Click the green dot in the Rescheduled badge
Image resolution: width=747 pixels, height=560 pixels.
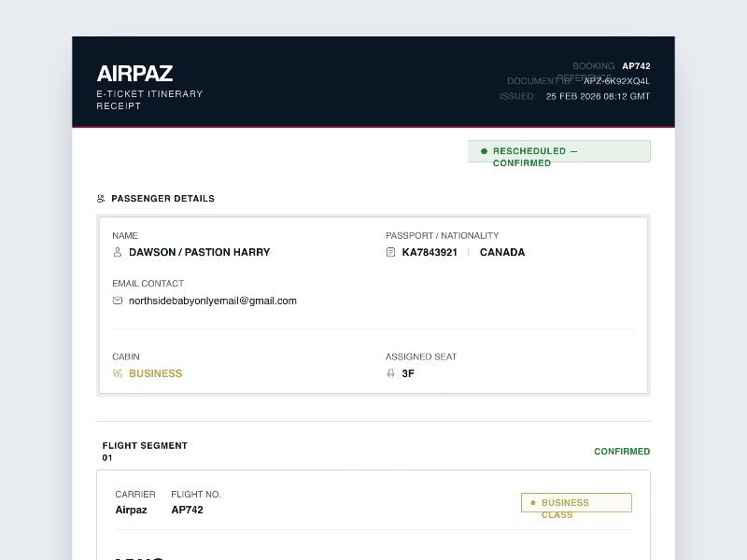pyautogui.click(x=484, y=151)
